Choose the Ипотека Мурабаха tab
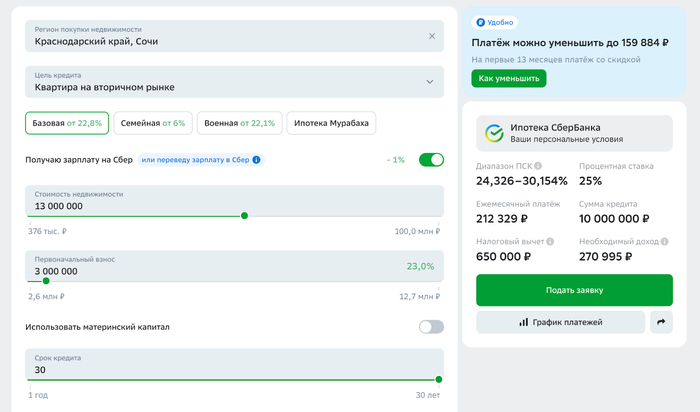700x412 pixels. [331, 123]
